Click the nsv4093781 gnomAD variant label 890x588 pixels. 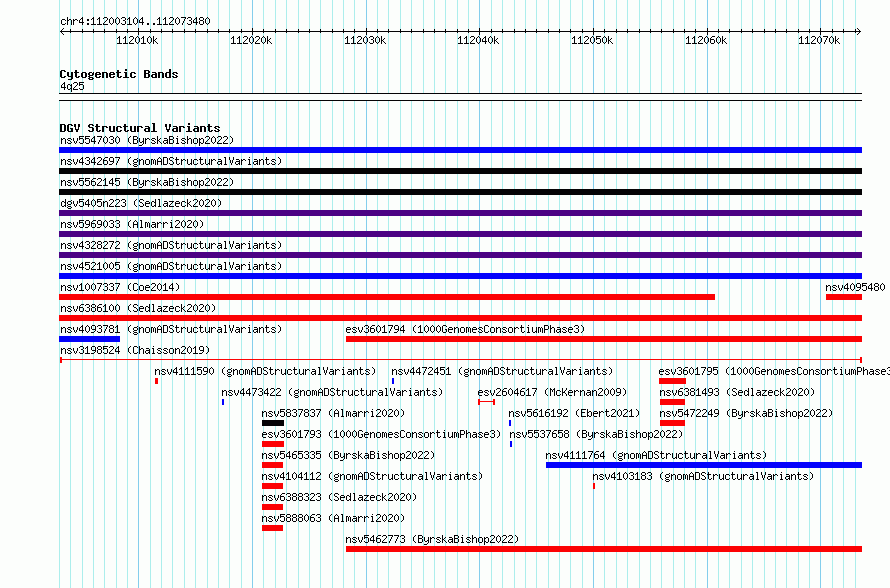click(x=171, y=329)
